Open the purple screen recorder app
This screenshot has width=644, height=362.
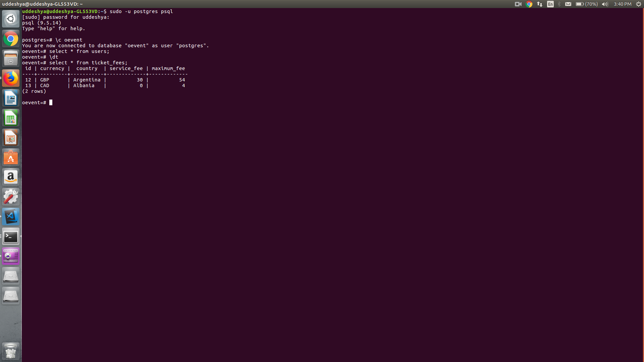pyautogui.click(x=11, y=256)
